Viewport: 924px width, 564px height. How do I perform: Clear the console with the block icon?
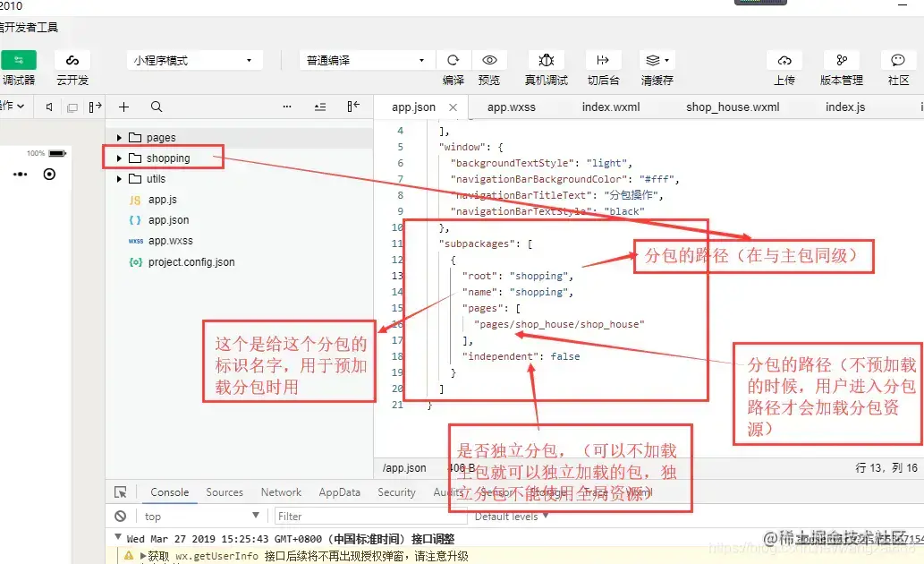coord(120,517)
